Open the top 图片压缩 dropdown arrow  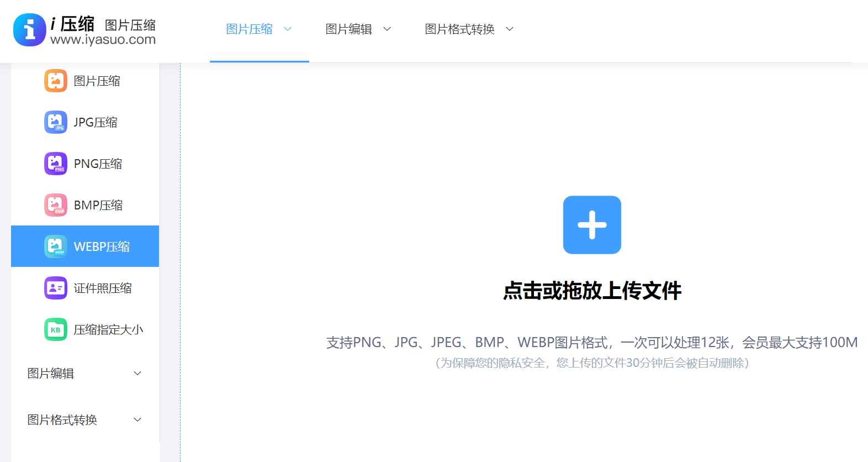pos(288,29)
